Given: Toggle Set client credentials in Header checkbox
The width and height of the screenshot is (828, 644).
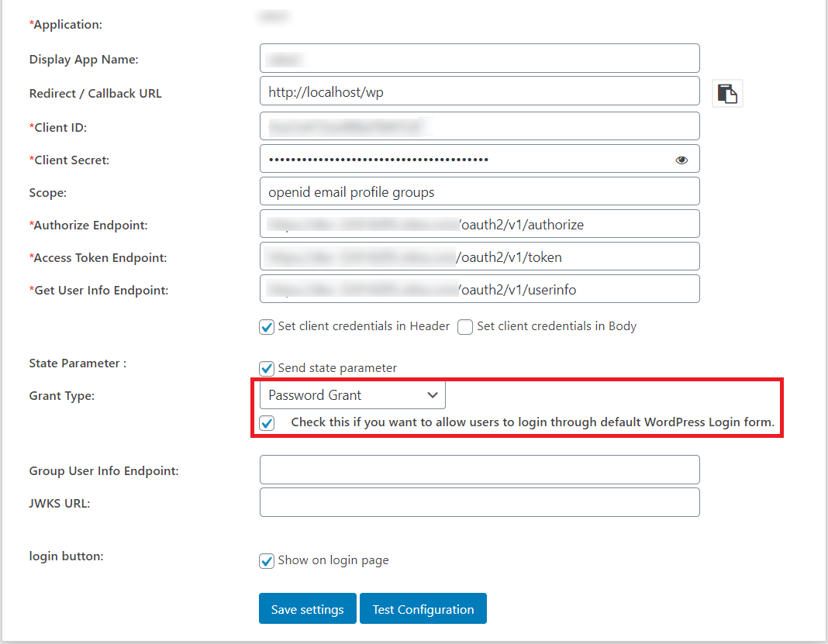Looking at the screenshot, I should point(267,327).
